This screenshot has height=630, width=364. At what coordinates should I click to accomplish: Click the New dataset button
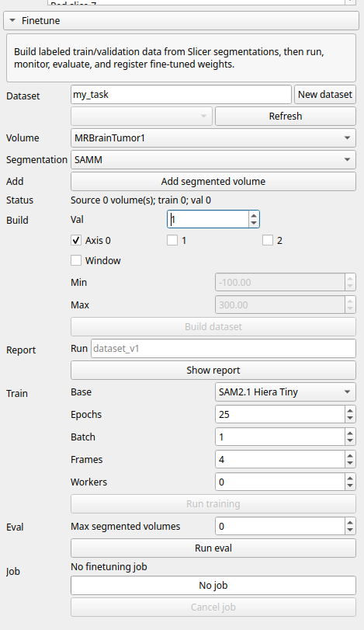pyautogui.click(x=325, y=95)
